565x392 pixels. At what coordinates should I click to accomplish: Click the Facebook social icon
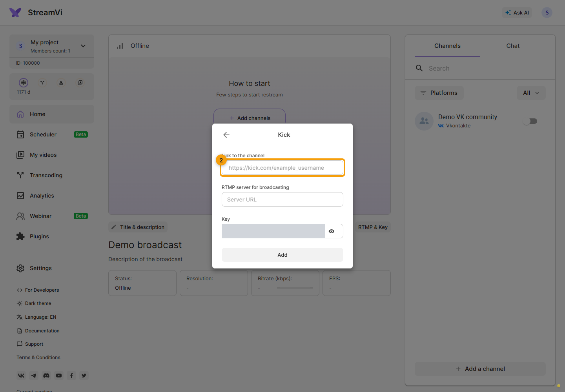click(71, 376)
